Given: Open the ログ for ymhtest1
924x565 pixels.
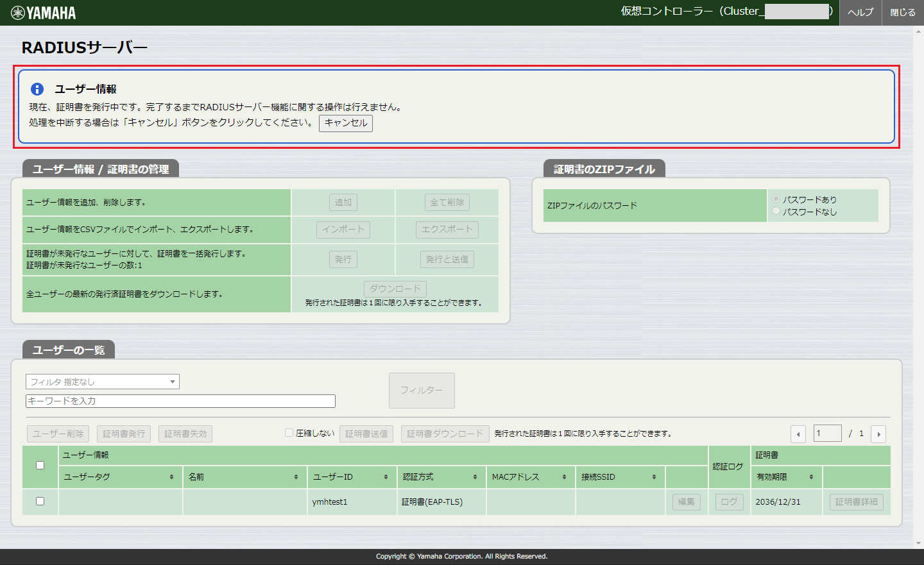Looking at the screenshot, I should click(729, 502).
